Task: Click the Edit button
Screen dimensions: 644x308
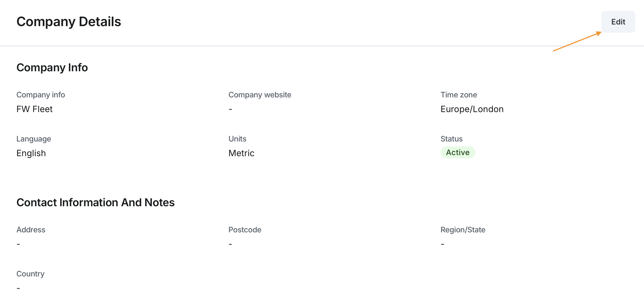Action: pos(618,22)
